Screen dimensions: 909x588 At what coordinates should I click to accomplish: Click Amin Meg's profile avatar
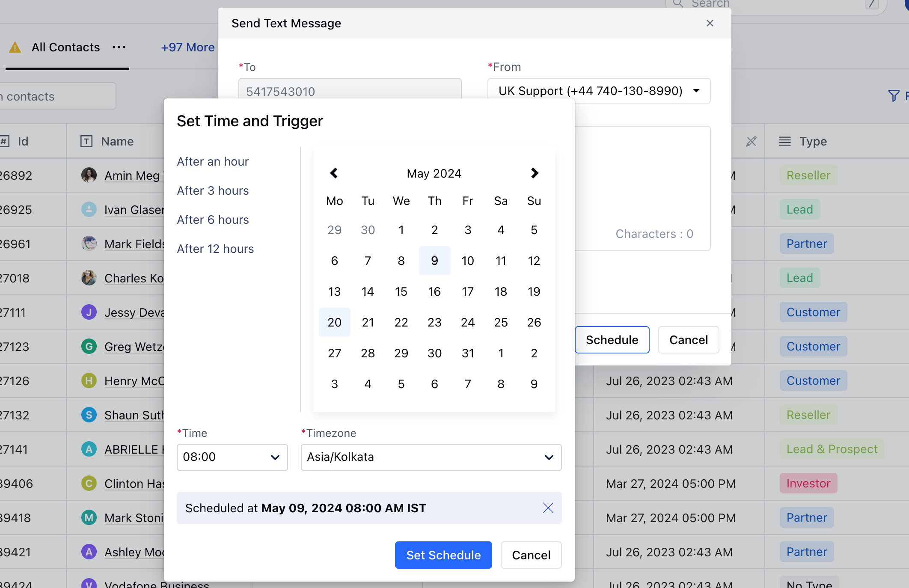point(89,175)
